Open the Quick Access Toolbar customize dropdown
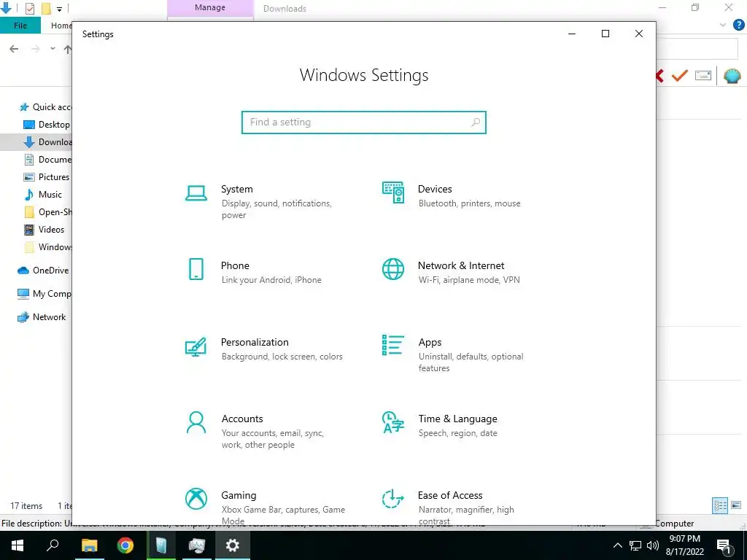This screenshot has height=560, width=747. coord(59,9)
